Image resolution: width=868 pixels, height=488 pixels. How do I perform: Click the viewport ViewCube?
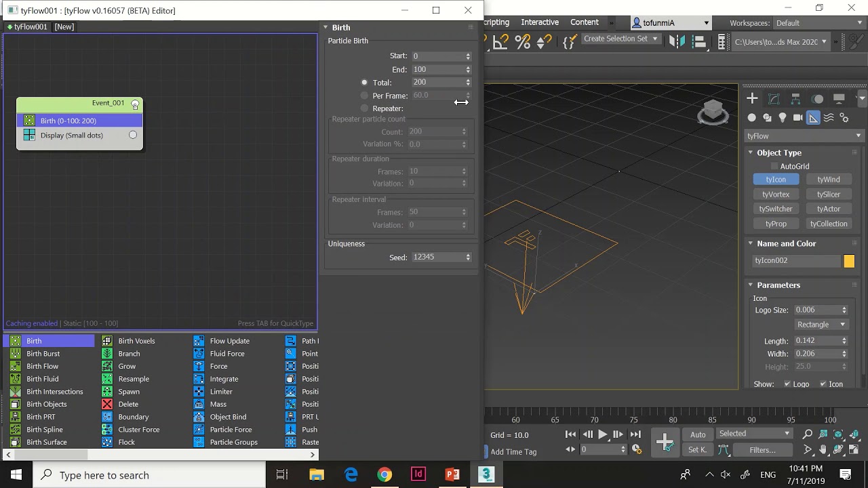point(713,112)
